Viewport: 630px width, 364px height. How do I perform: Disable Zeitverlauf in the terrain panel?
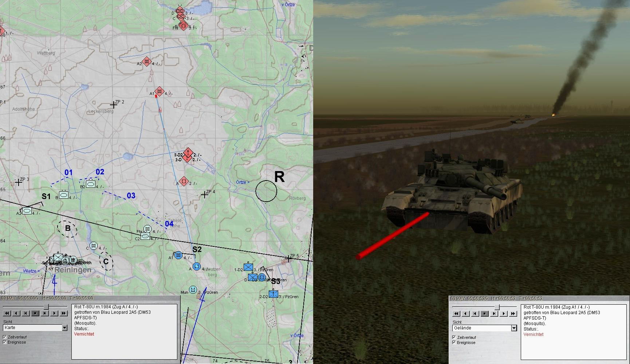pos(454,337)
